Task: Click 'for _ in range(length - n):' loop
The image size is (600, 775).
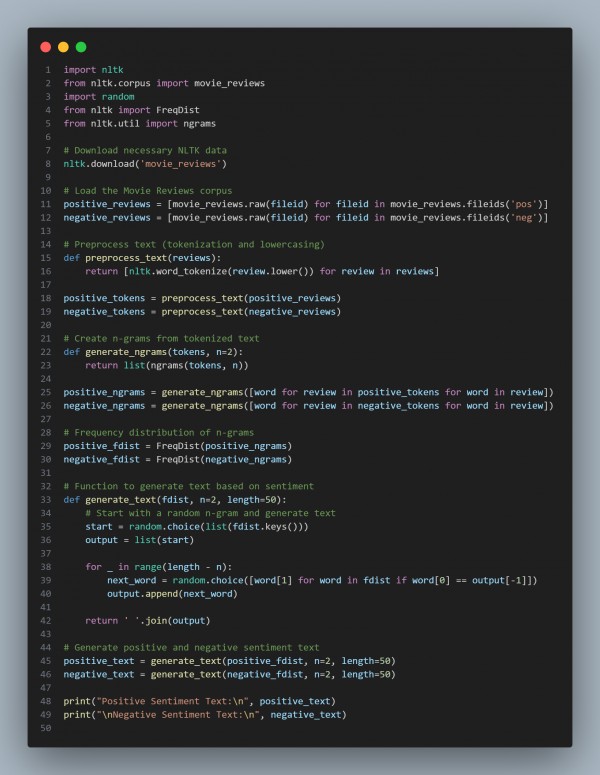Action: pos(159,567)
